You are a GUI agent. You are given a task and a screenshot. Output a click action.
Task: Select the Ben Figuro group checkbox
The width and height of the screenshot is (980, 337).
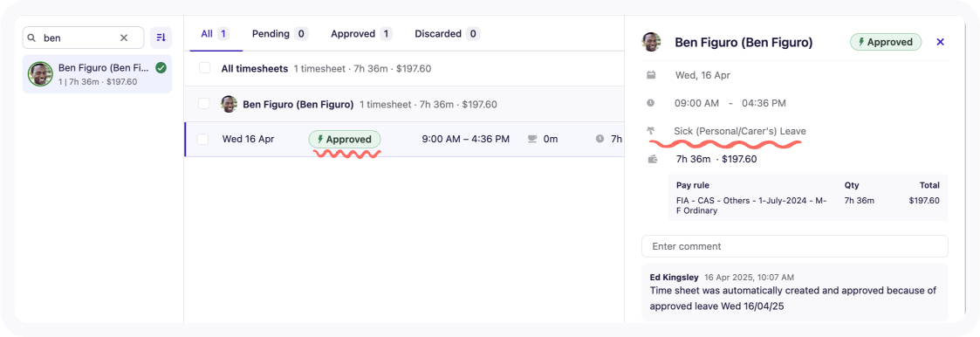click(204, 104)
